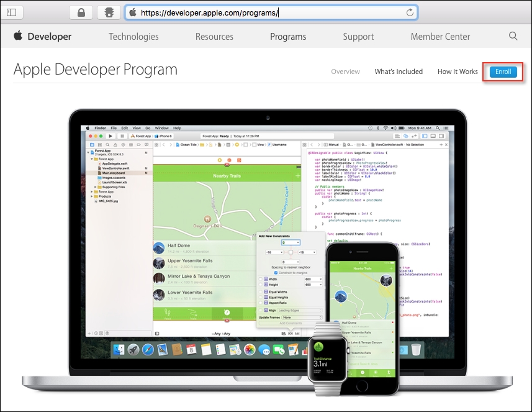Click the Apple site icon in the address bar
Screen dimensions: 532x412
pyautogui.click(x=133, y=12)
